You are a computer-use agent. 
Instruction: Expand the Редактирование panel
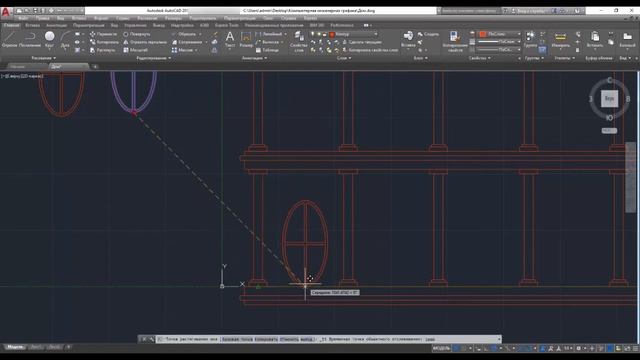pyautogui.click(x=153, y=58)
